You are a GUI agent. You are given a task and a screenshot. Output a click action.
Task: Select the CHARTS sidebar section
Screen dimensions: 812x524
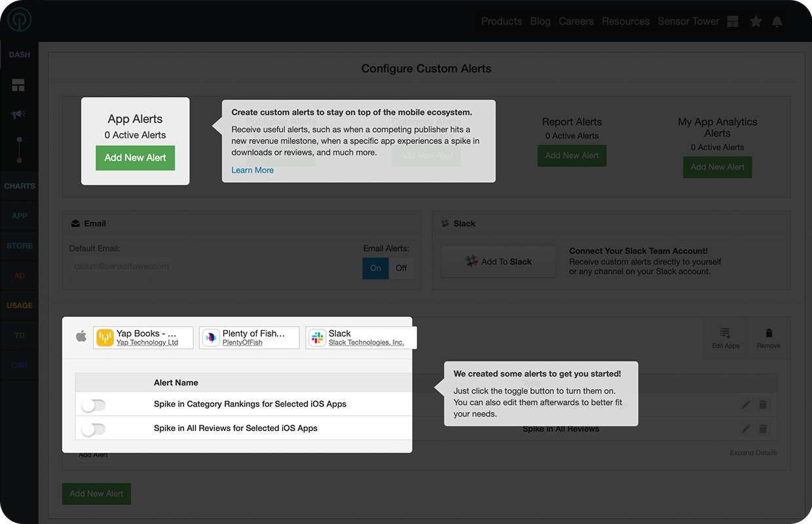tap(20, 186)
